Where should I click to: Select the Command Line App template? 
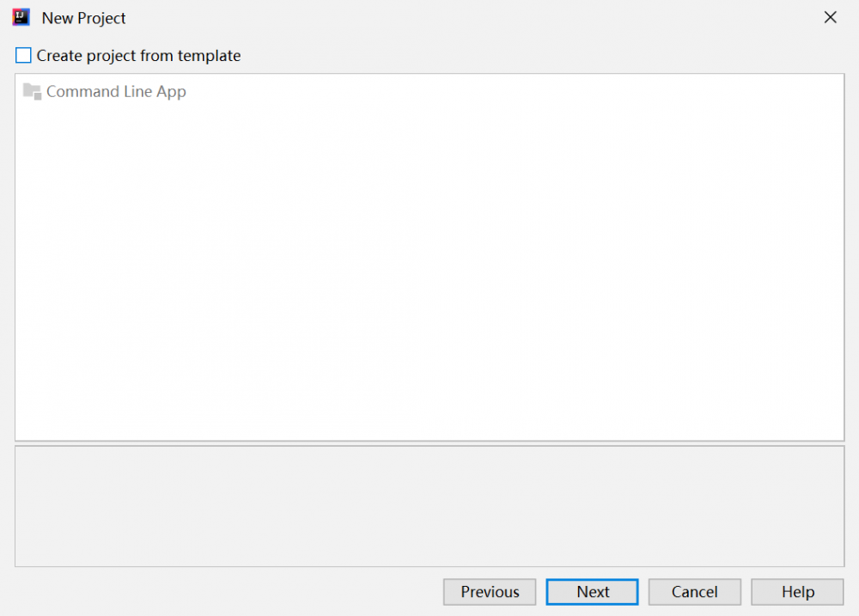tap(116, 91)
